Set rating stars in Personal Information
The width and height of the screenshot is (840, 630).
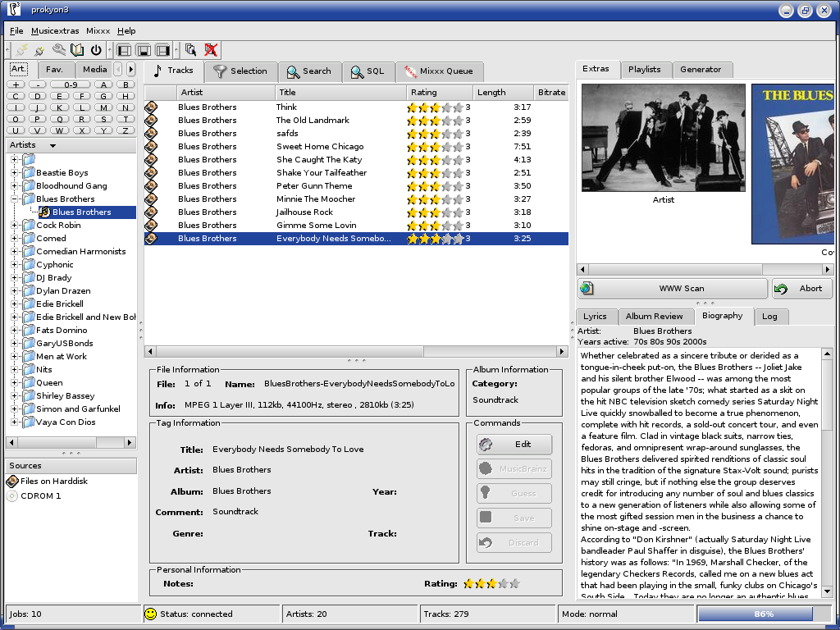(492, 584)
